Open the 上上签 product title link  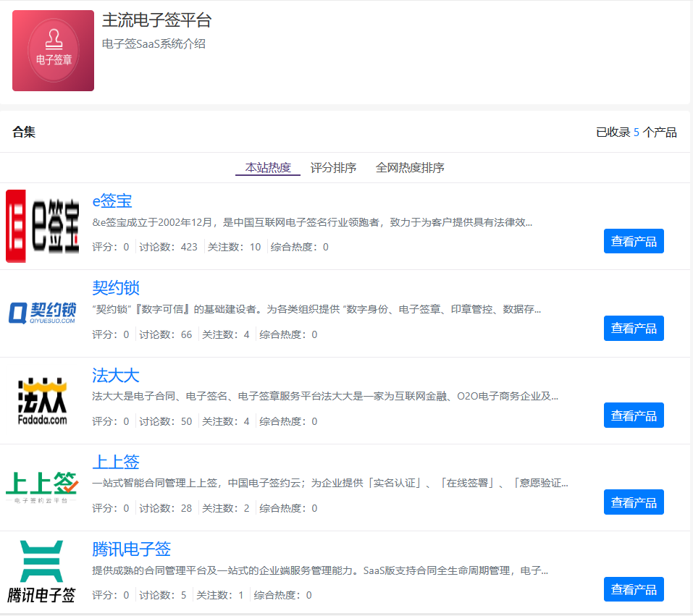(x=116, y=462)
